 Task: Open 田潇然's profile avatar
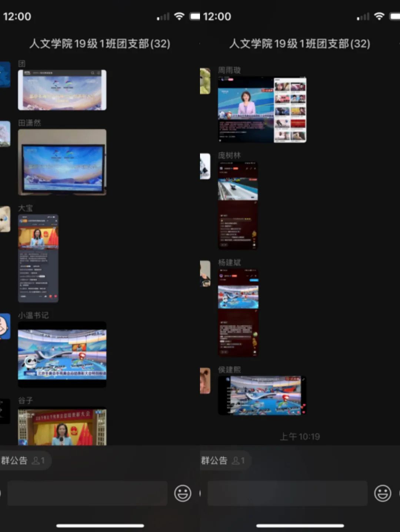(5, 134)
